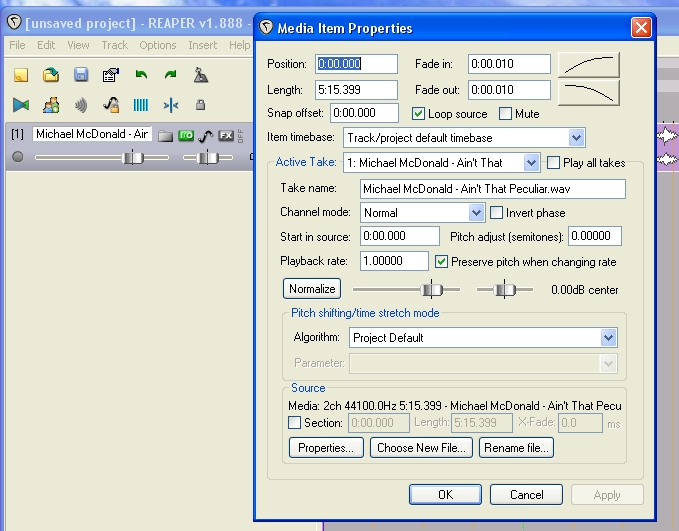Click the Fade in input field
The width and height of the screenshot is (679, 531).
click(509, 64)
